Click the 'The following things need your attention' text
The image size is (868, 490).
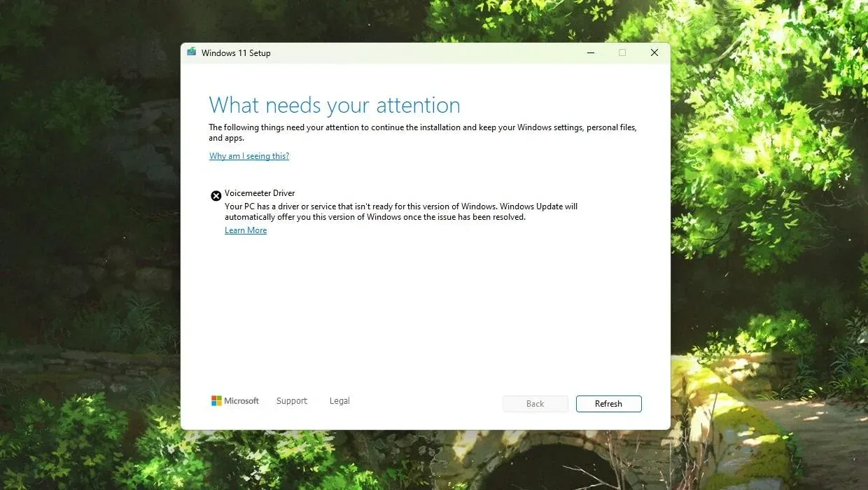pos(423,133)
